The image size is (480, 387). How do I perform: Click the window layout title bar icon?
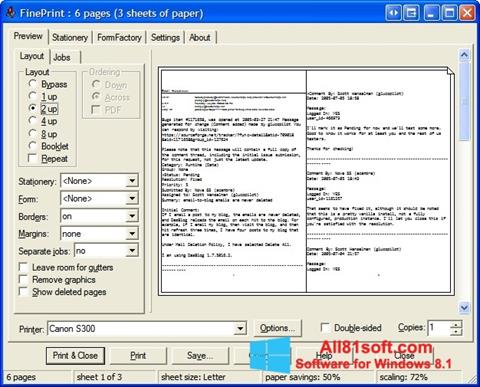(x=412, y=13)
